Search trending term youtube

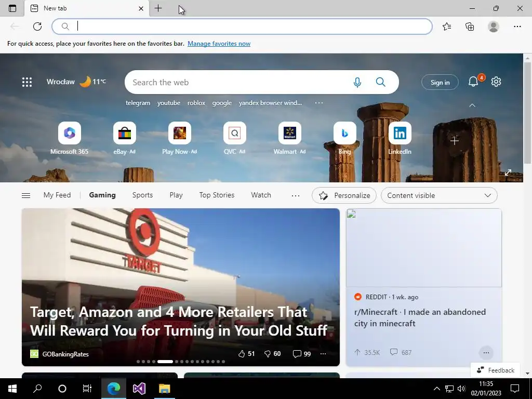169,103
